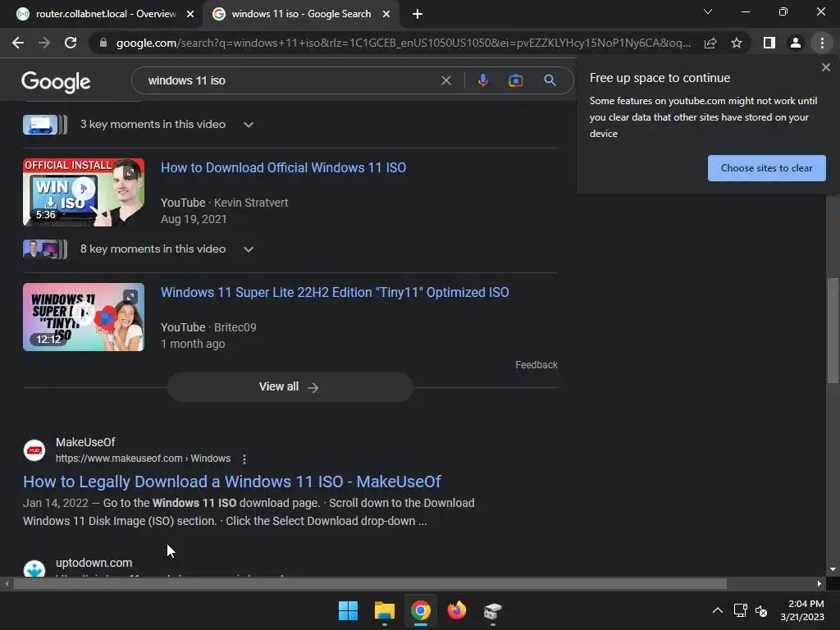Expand 8 key moments in this video
The image size is (840, 630).
click(249, 249)
